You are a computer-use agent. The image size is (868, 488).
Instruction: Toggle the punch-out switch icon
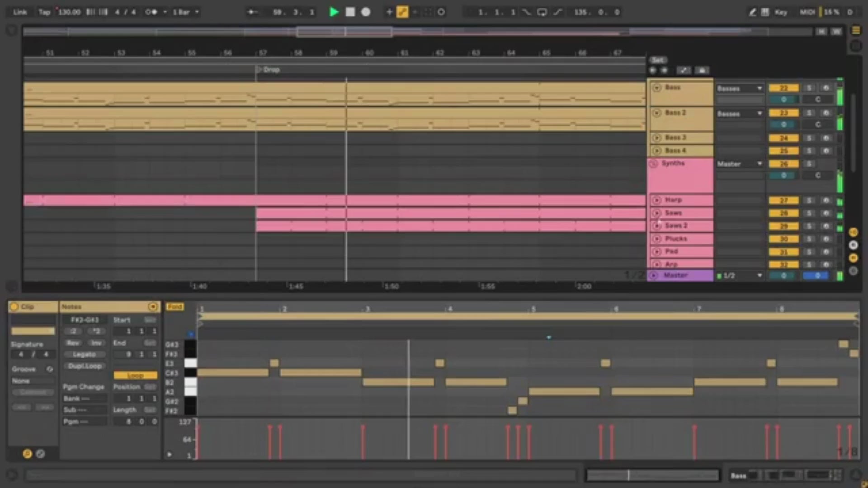[x=557, y=12]
